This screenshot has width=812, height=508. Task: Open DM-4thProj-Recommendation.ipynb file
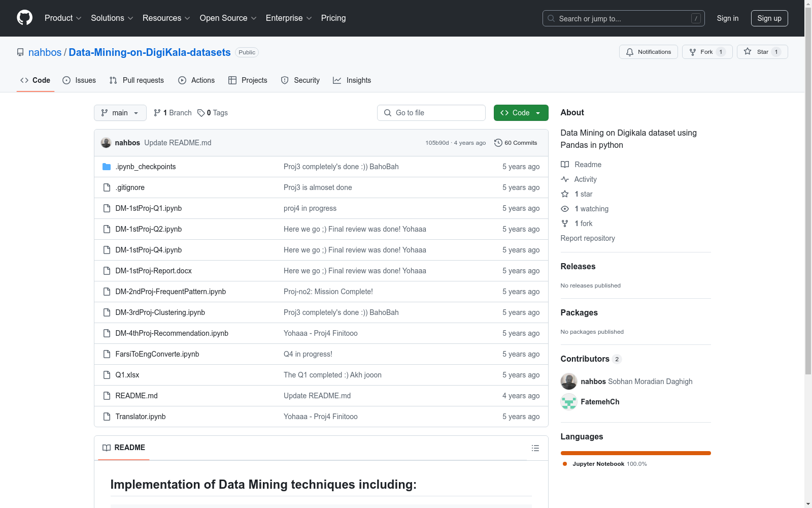[x=172, y=333]
